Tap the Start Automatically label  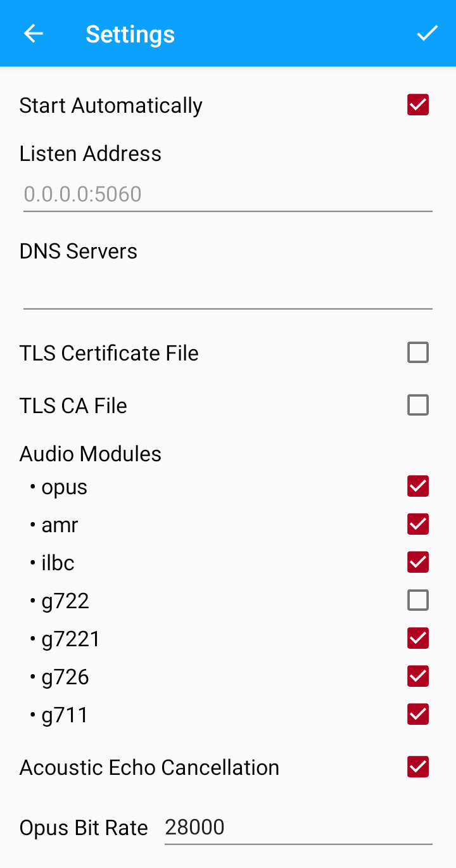111,105
